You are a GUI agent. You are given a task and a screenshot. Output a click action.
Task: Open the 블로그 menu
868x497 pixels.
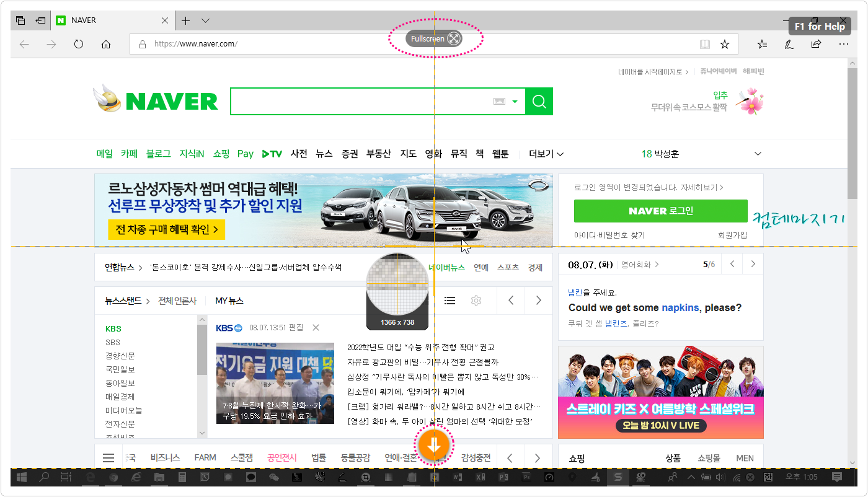tap(158, 154)
